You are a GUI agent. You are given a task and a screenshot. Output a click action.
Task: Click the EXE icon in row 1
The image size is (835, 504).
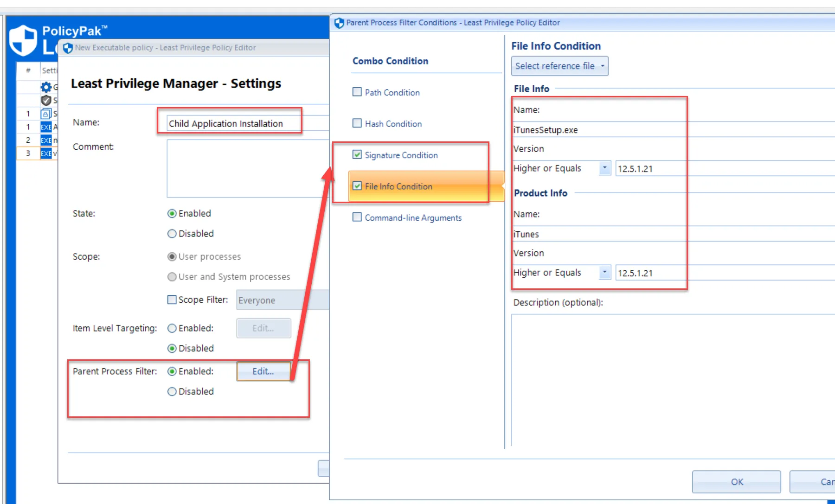coord(46,127)
